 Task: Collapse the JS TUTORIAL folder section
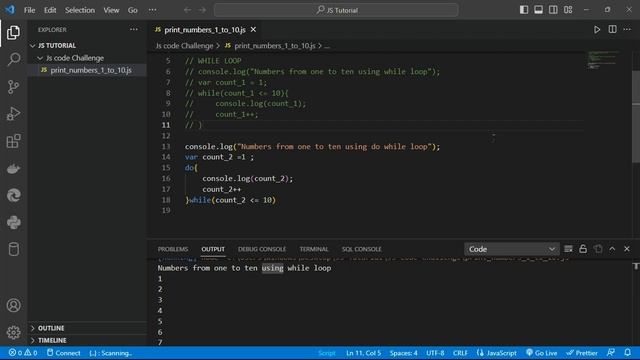(x=87, y=45)
